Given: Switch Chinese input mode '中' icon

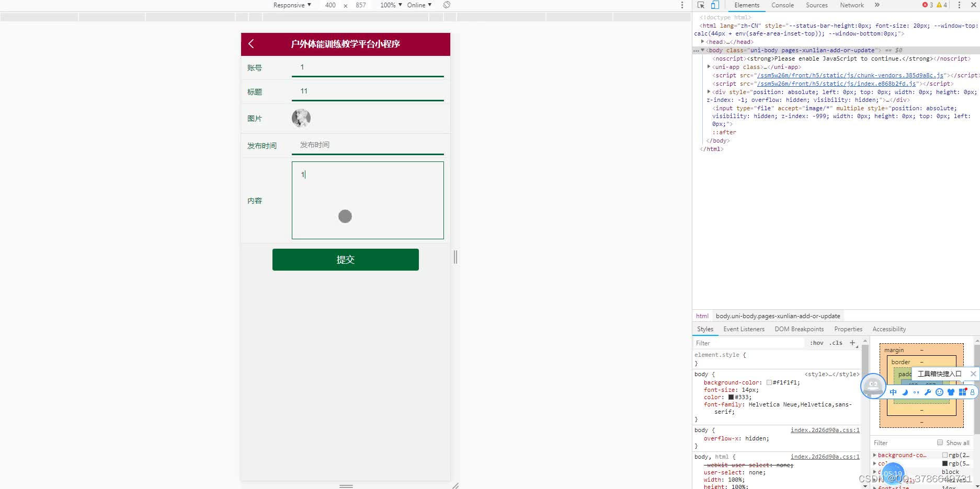Looking at the screenshot, I should (x=893, y=392).
